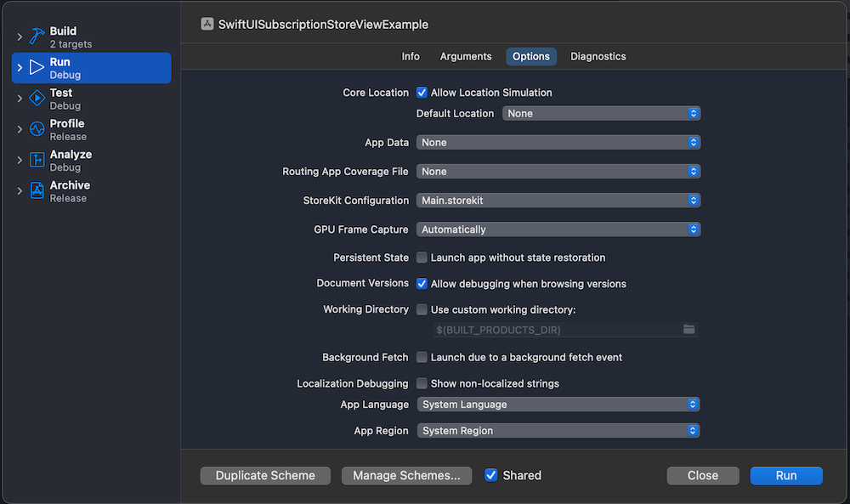
Task: Click the Build hammer icon in sidebar
Action: coord(37,37)
